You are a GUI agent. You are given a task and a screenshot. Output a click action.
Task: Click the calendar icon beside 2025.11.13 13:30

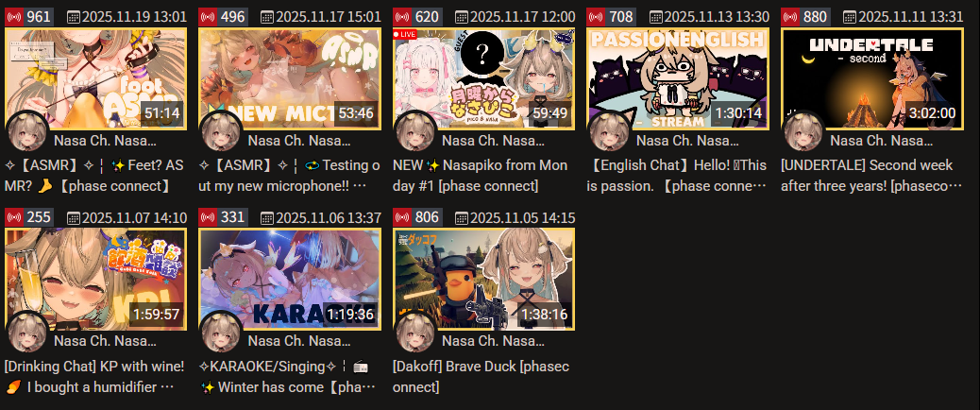[x=655, y=17]
